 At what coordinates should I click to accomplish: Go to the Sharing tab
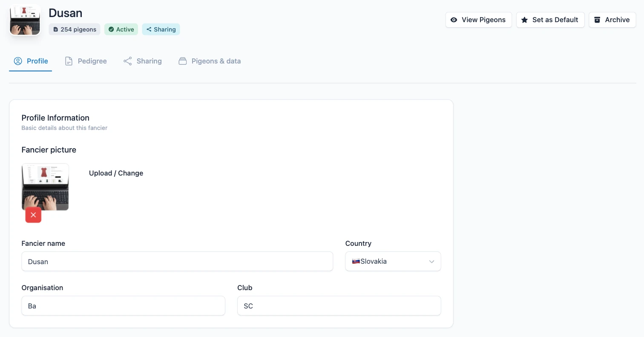(x=143, y=61)
